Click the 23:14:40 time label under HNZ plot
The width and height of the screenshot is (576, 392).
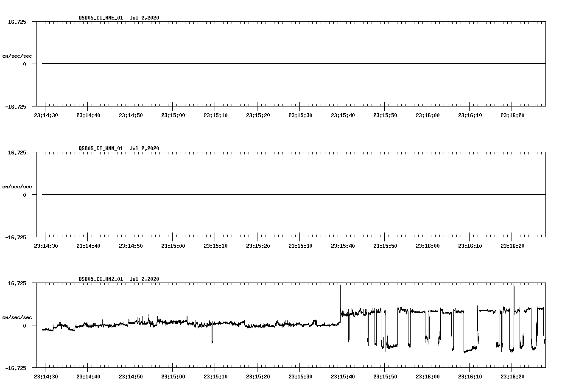[x=88, y=377]
